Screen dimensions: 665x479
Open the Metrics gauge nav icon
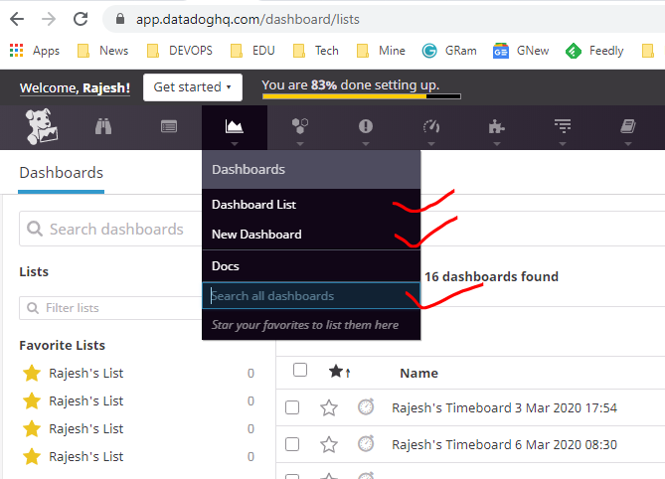(431, 127)
